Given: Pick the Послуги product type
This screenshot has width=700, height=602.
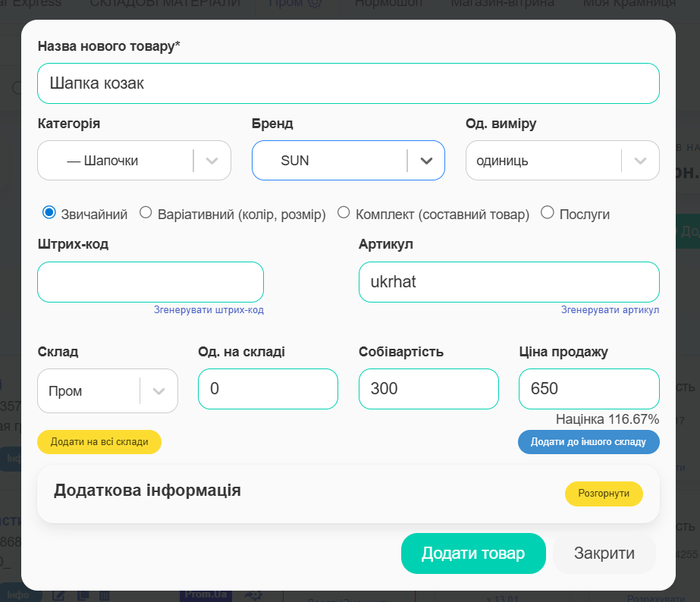Looking at the screenshot, I should tap(548, 213).
